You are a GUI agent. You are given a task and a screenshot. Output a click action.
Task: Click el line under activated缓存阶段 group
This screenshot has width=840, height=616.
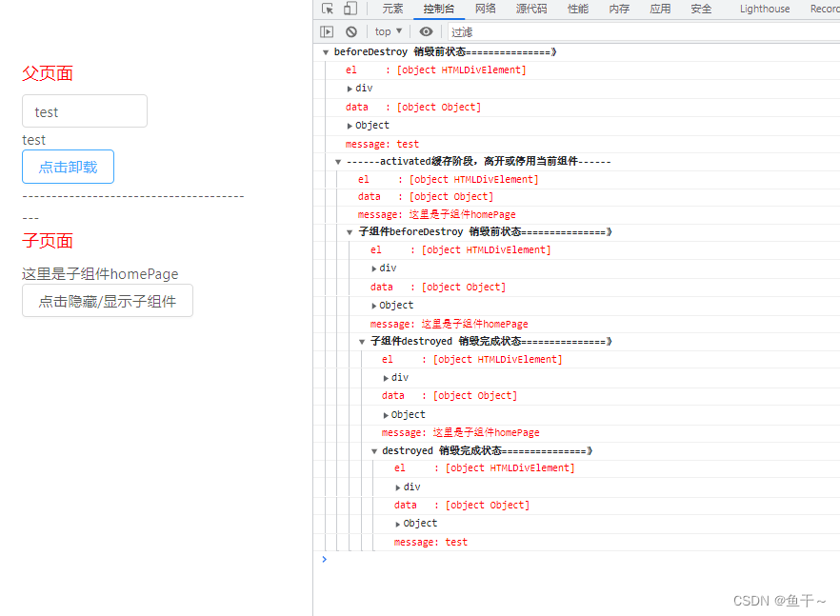coord(448,179)
